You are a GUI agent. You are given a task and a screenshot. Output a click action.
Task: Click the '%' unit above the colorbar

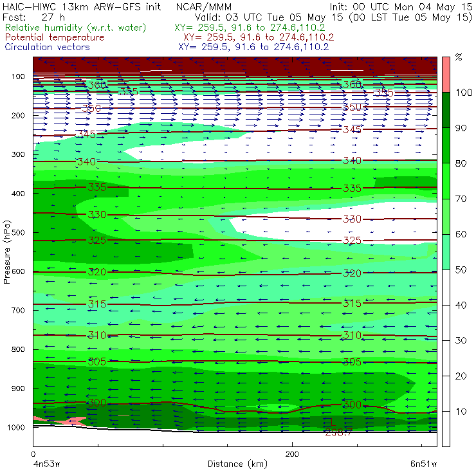(x=459, y=57)
